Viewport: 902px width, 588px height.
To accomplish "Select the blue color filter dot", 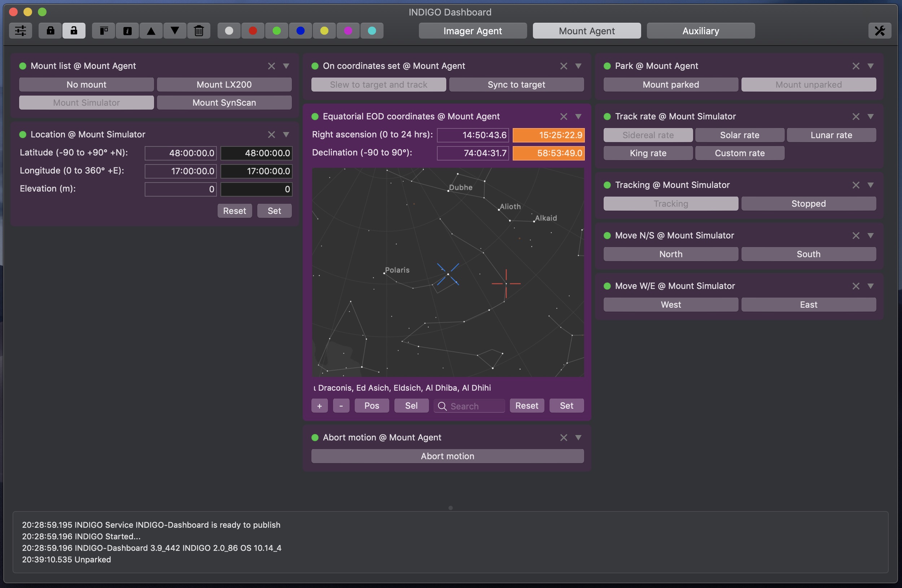I will click(x=301, y=31).
